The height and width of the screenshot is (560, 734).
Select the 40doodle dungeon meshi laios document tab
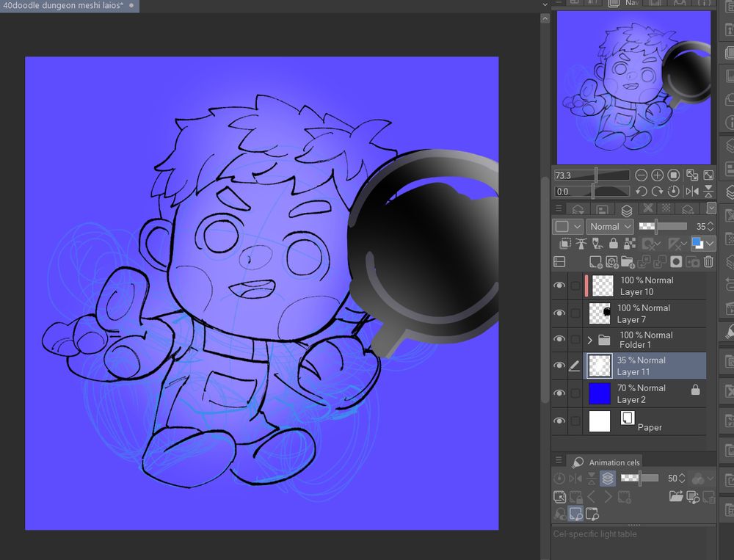click(69, 6)
